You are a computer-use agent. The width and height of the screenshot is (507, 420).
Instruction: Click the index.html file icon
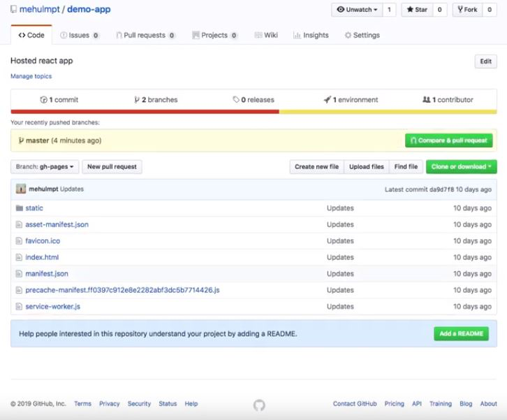(x=19, y=257)
